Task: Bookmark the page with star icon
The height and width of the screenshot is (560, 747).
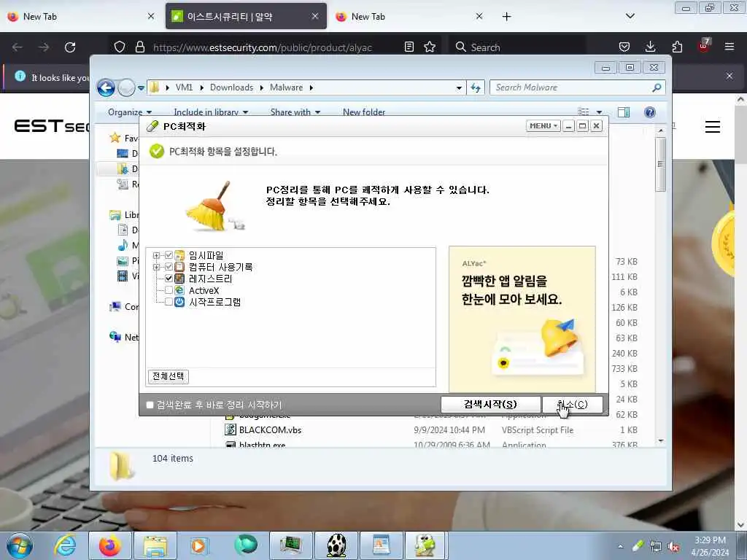Action: click(430, 47)
